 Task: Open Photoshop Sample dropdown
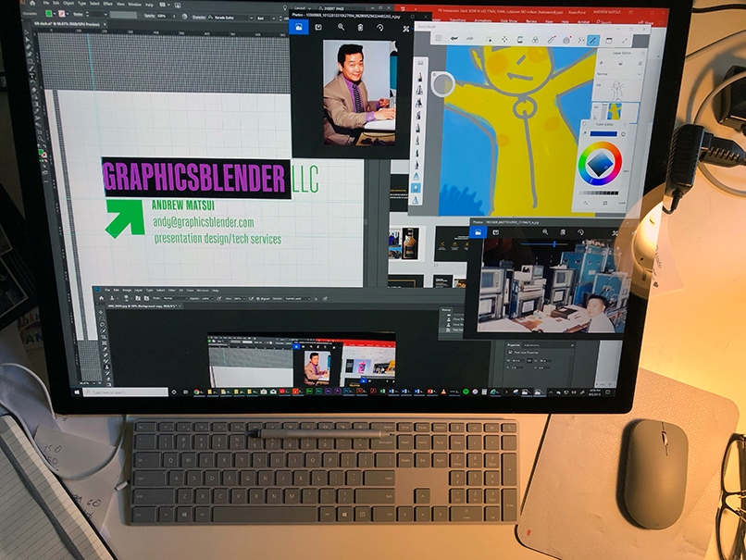point(297,299)
